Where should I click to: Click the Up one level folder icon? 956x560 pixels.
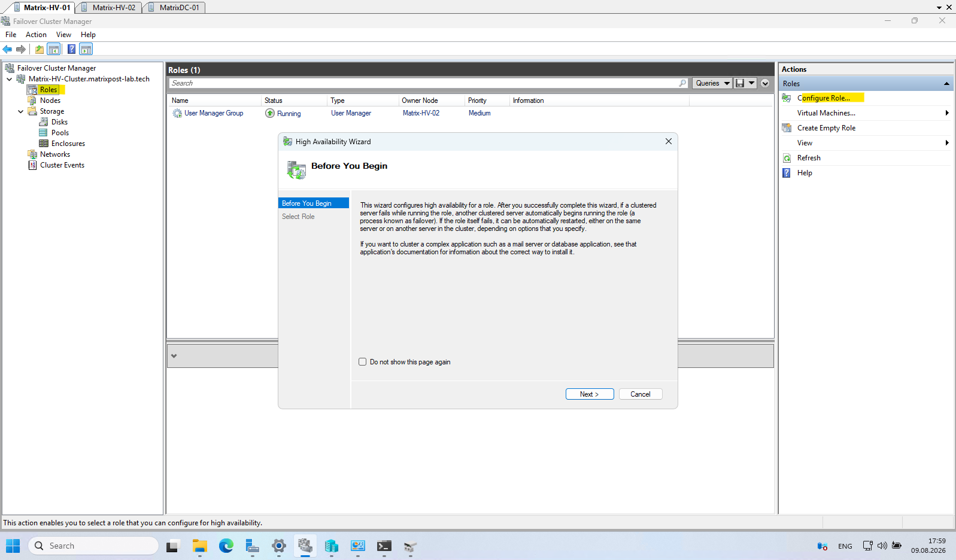pyautogui.click(x=40, y=49)
